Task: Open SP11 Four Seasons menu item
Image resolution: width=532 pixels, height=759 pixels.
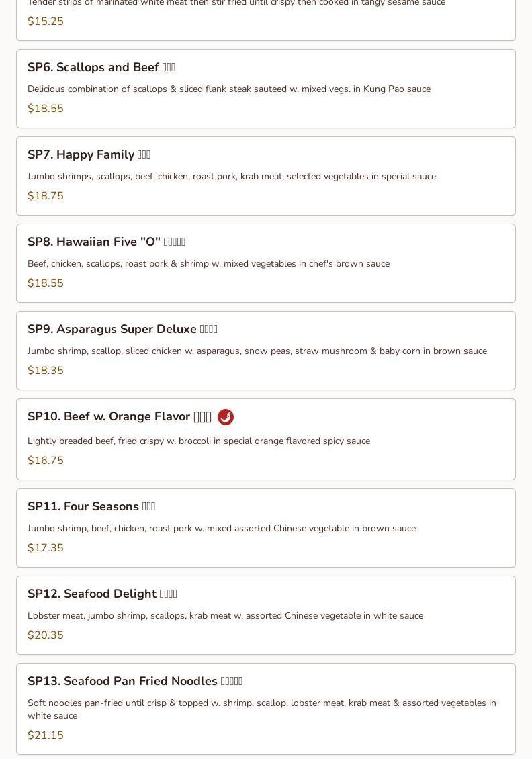Action: point(91,506)
